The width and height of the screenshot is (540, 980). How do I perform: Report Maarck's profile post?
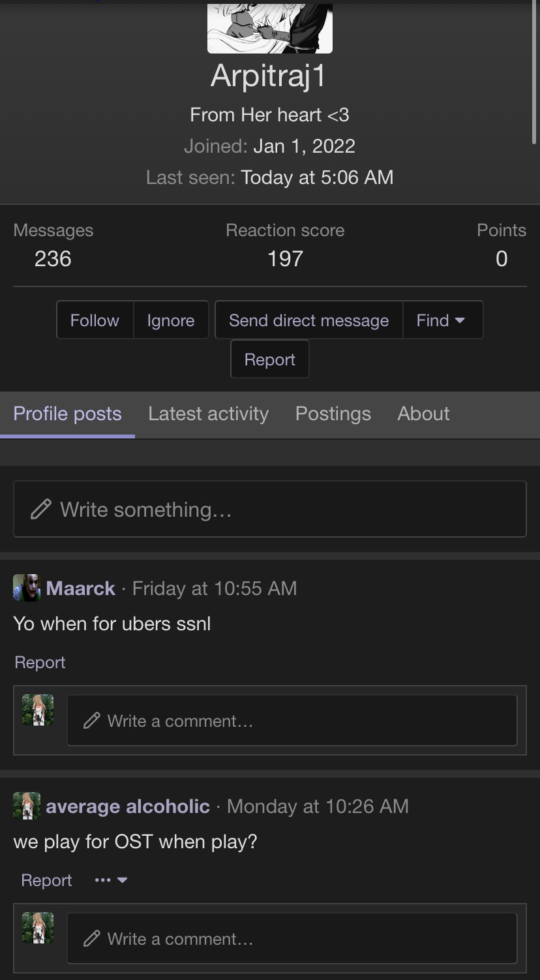[x=40, y=662]
